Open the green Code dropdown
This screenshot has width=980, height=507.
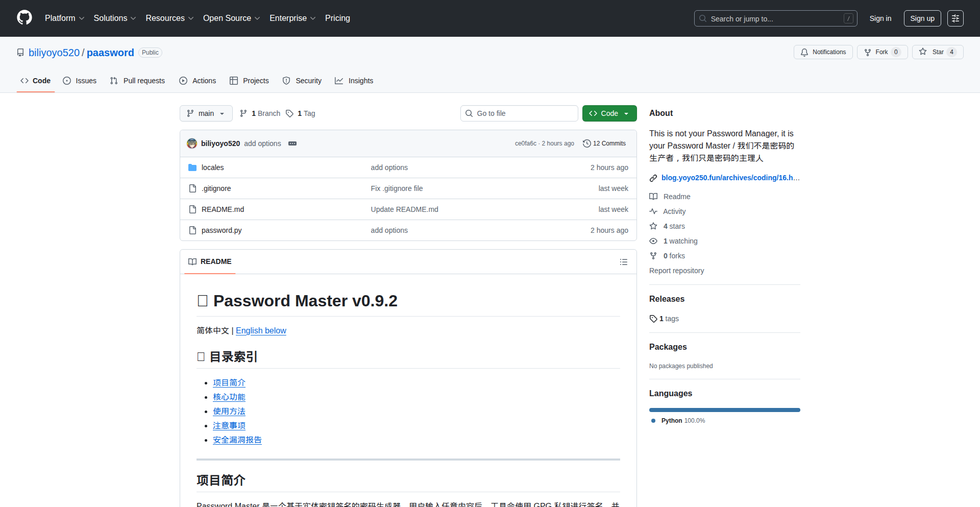tap(609, 113)
